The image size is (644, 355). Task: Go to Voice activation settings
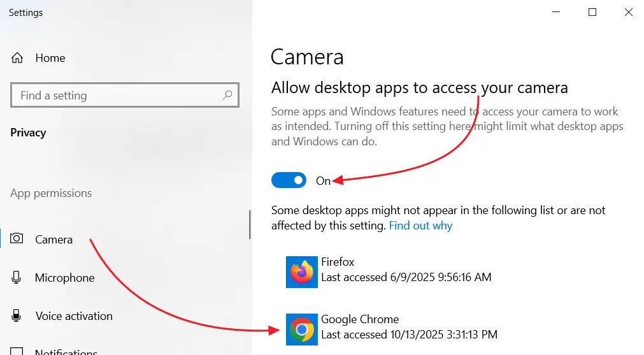[74, 316]
